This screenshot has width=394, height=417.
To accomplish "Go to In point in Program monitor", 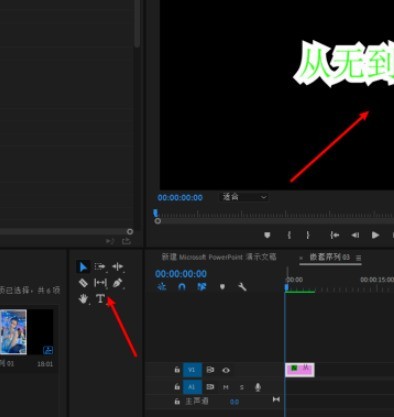I will [334, 235].
